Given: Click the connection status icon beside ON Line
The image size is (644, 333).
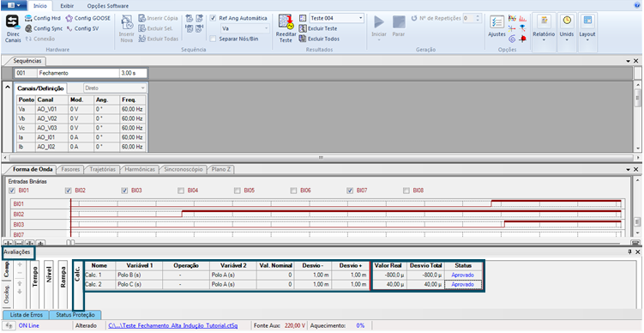Looking at the screenshot, I should [9, 325].
